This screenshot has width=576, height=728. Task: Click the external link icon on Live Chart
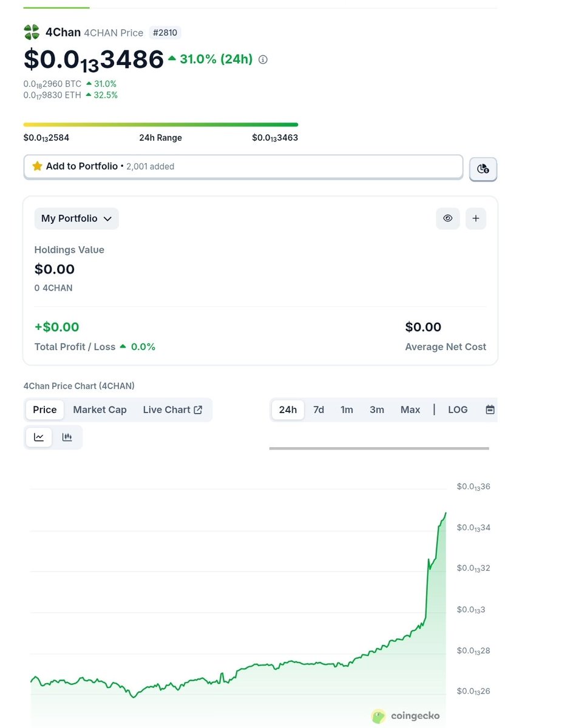pyautogui.click(x=198, y=410)
